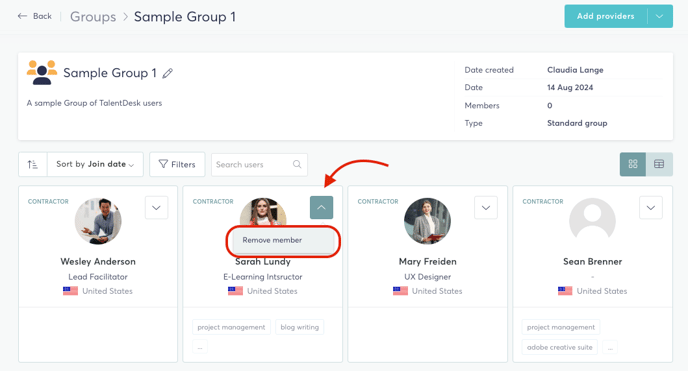Click Wesley Anderson's profile photo
The height and width of the screenshot is (371, 688).
[x=98, y=221]
